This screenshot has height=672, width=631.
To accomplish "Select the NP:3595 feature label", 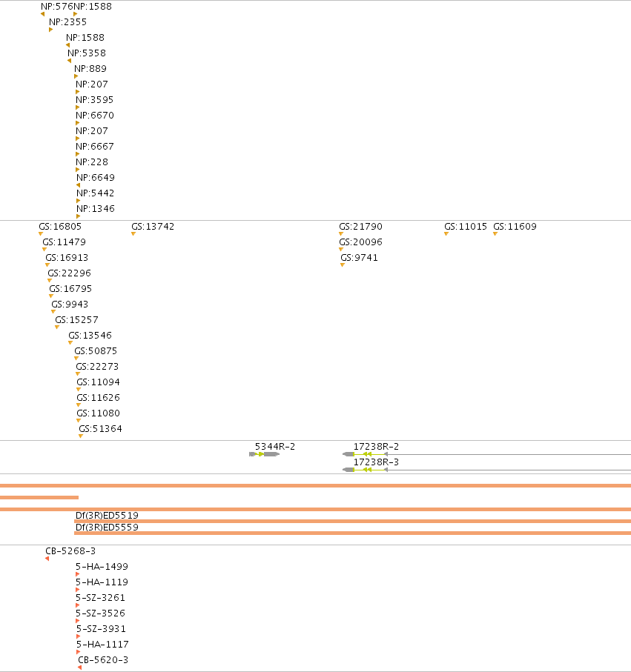I will coord(95,100).
